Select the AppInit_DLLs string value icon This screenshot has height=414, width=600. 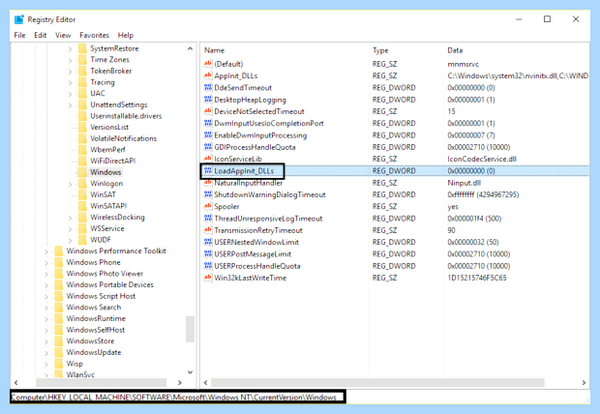(208, 75)
